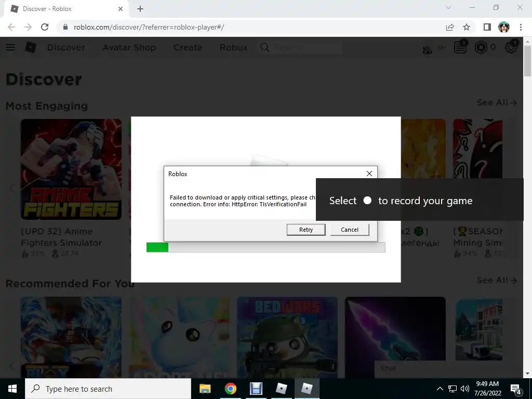Viewport: 532px width, 399px height.
Task: Open Create in Roblox navigation
Action: pyautogui.click(x=188, y=47)
